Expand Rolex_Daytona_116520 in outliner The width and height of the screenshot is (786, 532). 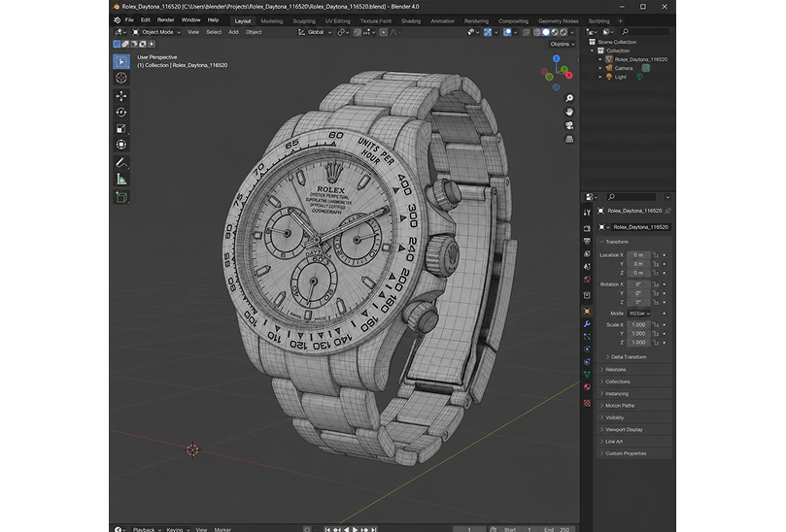coord(600,59)
